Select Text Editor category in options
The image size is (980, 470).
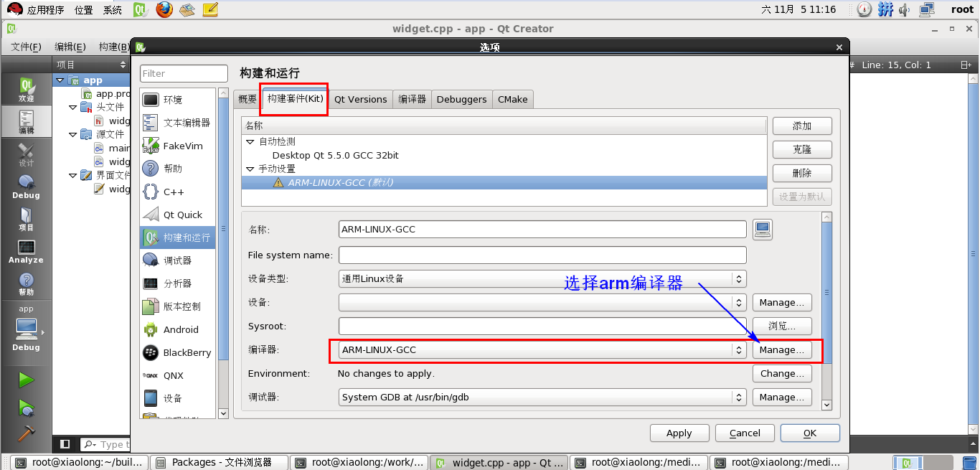click(178, 123)
